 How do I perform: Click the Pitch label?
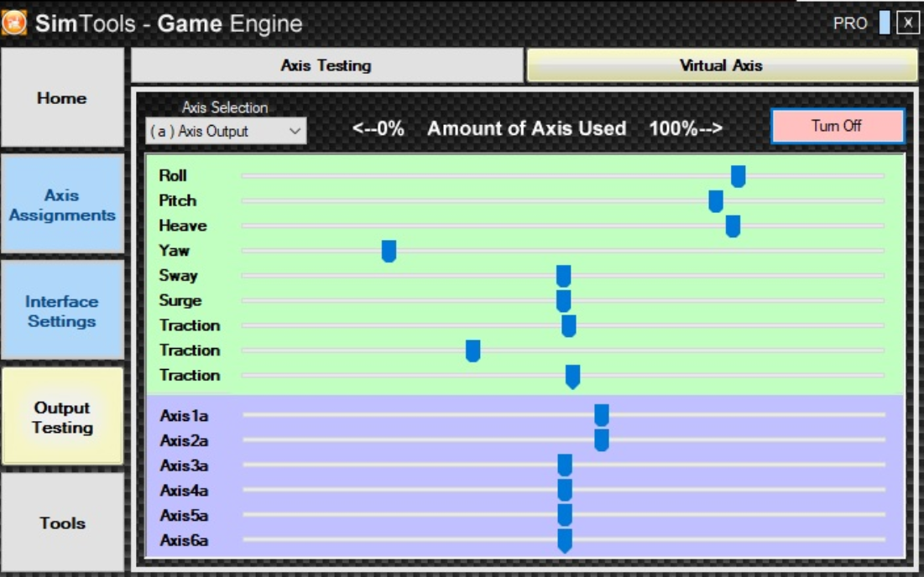tap(177, 200)
